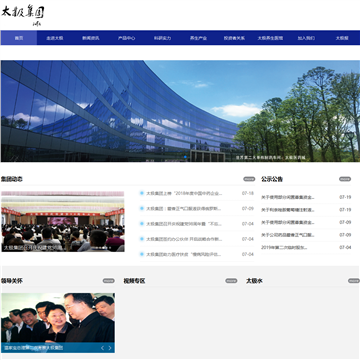Open the 2019年第二次临时股东 announcement
360x360 pixels.
(x=284, y=248)
